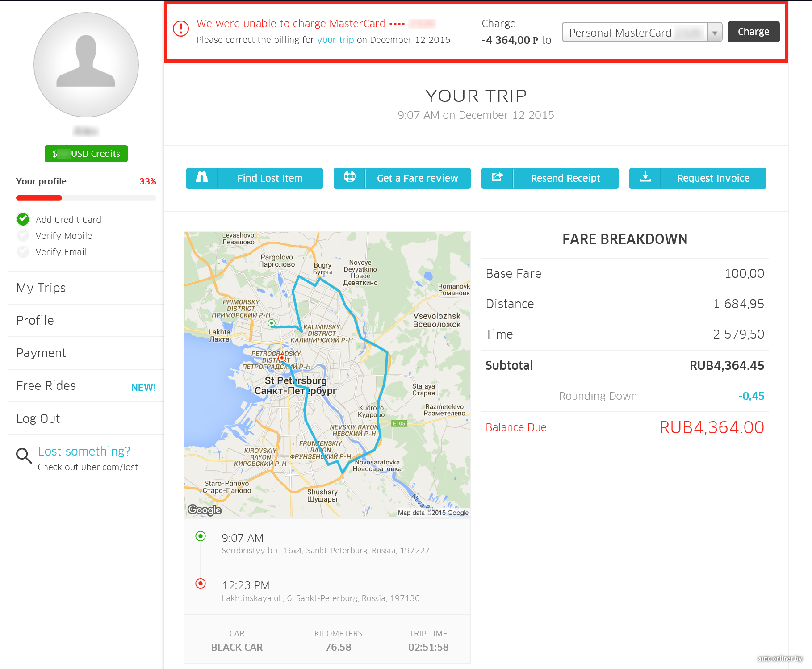
Task: Click the Add Credit Card green checkmark
Action: pyautogui.click(x=23, y=219)
